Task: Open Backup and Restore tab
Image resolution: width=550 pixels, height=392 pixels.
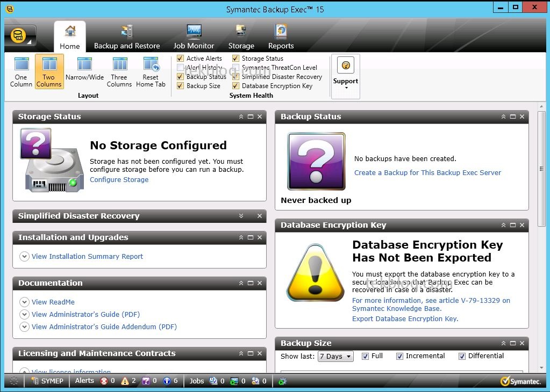Action: tap(127, 37)
